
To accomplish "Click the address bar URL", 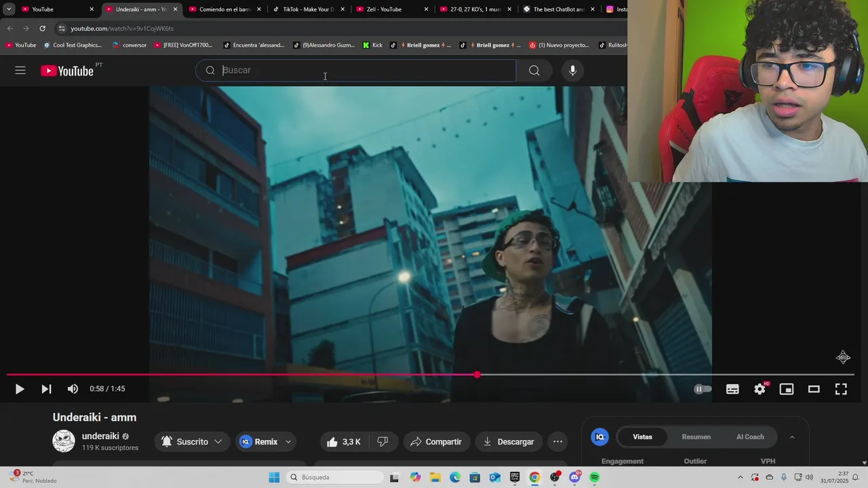I will click(x=122, y=28).
